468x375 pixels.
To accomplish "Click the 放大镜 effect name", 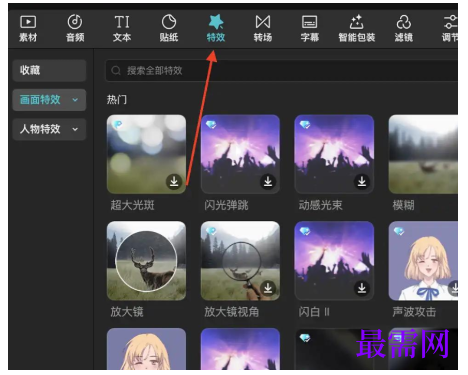I will pyautogui.click(x=127, y=312).
